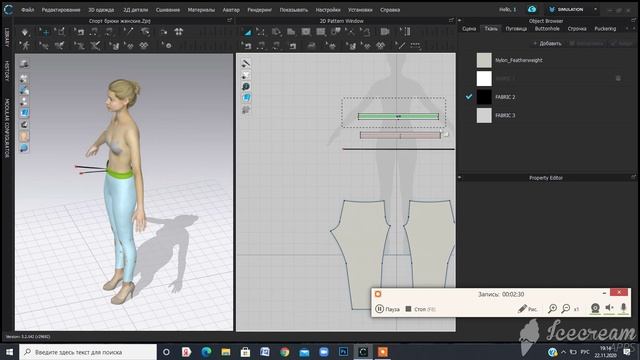Show hidden tray icons chevron
This screenshot has height=360, width=640.
click(x=564, y=352)
